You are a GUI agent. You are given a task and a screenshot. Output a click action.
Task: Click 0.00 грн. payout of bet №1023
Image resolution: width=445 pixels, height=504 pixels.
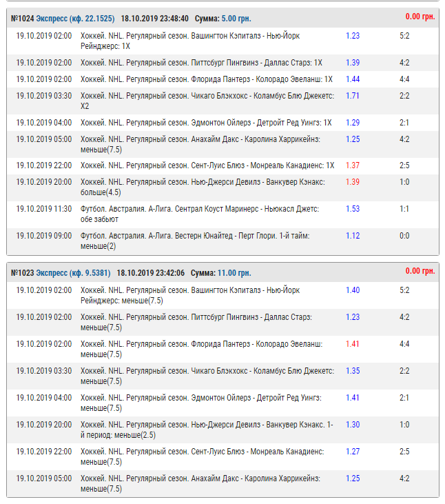(420, 271)
